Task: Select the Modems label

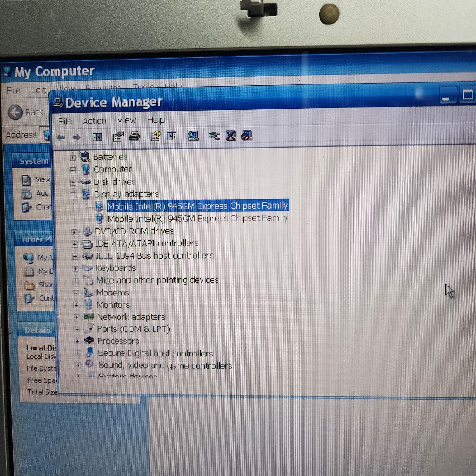Action: [x=112, y=293]
